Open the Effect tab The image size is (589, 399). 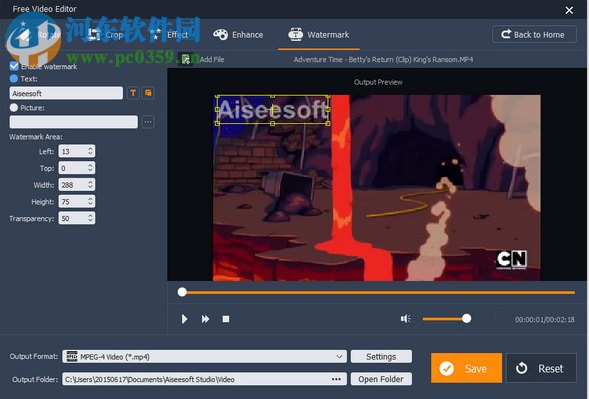coord(169,35)
